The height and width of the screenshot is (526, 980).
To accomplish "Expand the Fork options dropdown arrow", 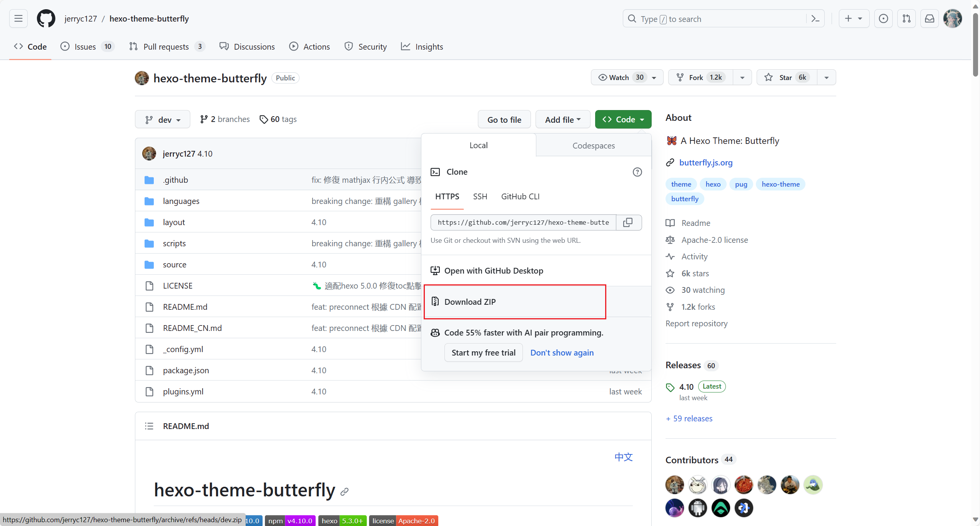I will 742,77.
